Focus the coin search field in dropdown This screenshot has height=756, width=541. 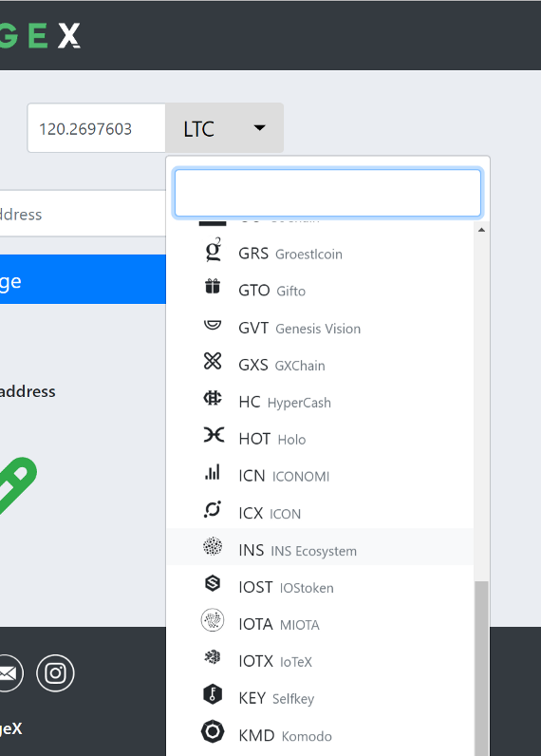click(x=327, y=193)
